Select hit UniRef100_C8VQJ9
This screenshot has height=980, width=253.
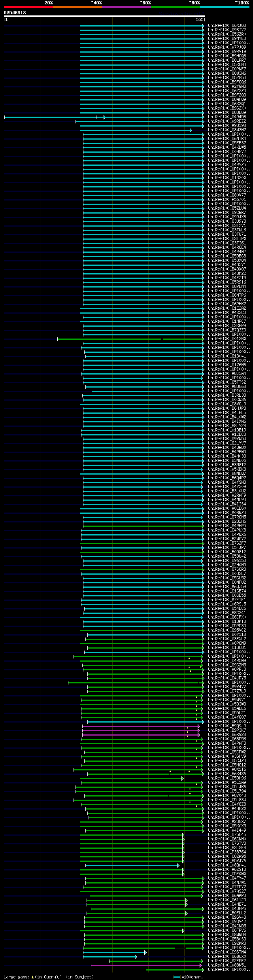coord(227,404)
